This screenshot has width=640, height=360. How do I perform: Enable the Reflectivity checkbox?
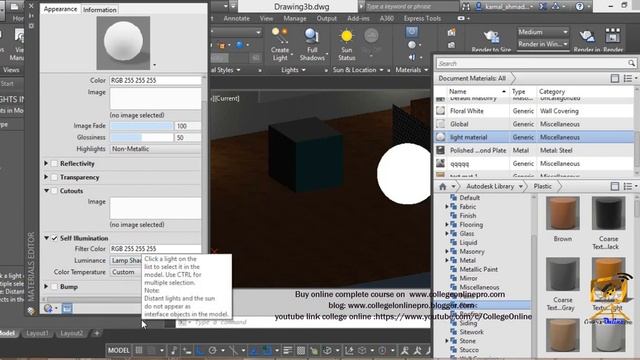point(54,164)
